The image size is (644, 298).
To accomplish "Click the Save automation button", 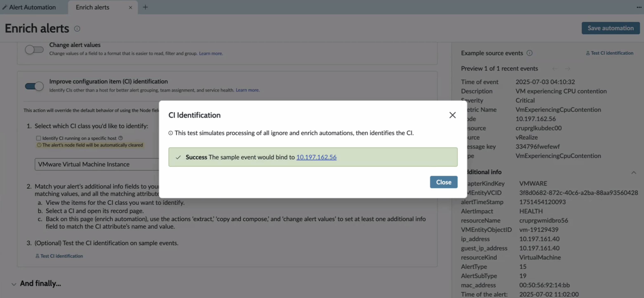I will [611, 28].
